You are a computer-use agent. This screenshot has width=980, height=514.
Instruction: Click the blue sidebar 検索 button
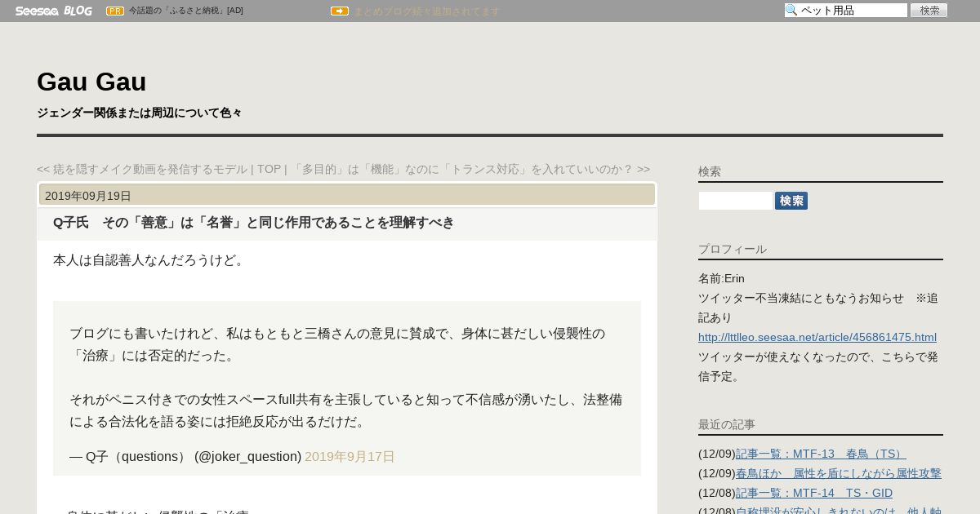click(791, 201)
